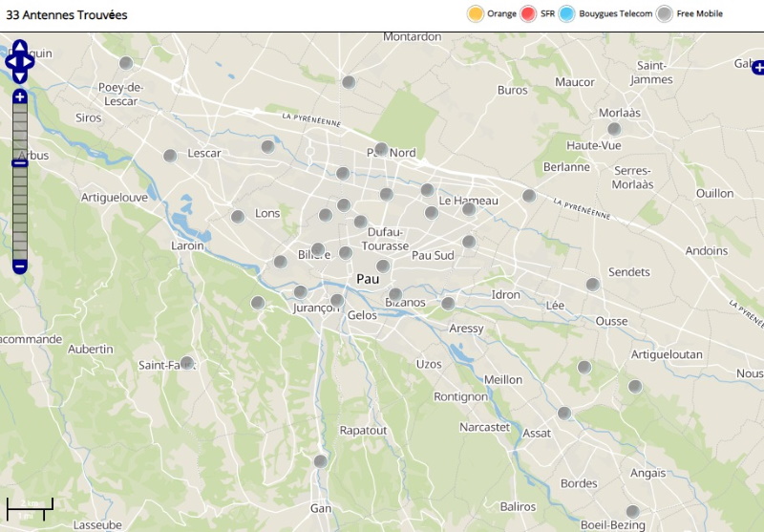Click the zoom slider handle on the zoom bar
This screenshot has height=532, width=764.
[x=19, y=163]
